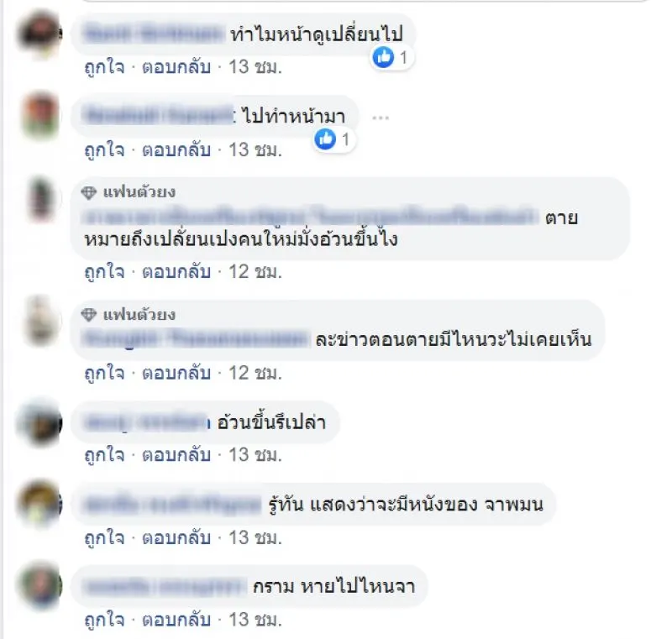672x639 pixels.
Task: Click '13 ชม.' timestamp under 'กราม หายไปไหนจา'
Action: [255, 621]
